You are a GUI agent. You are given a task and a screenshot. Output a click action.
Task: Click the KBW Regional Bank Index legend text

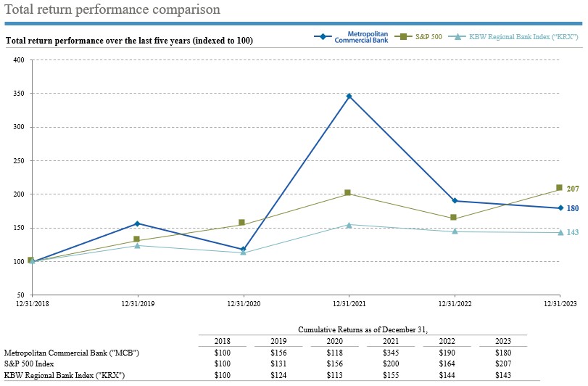(523, 37)
